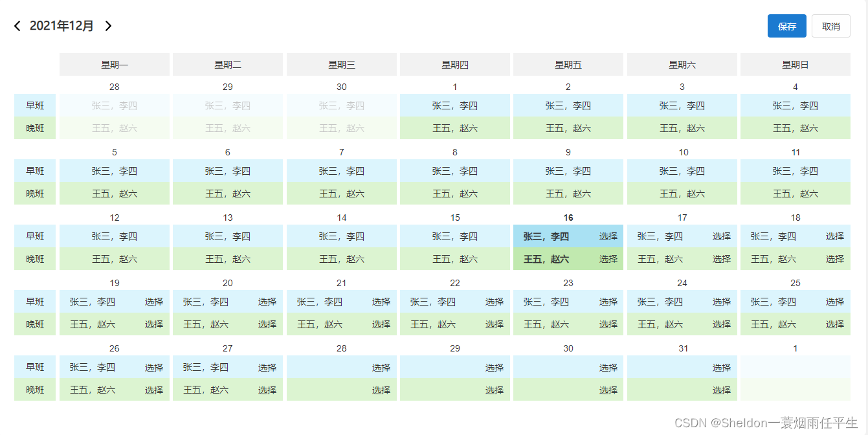This screenshot has height=435, width=868.
Task: Click 选择 for day 31 evening shift
Action: [x=722, y=390]
